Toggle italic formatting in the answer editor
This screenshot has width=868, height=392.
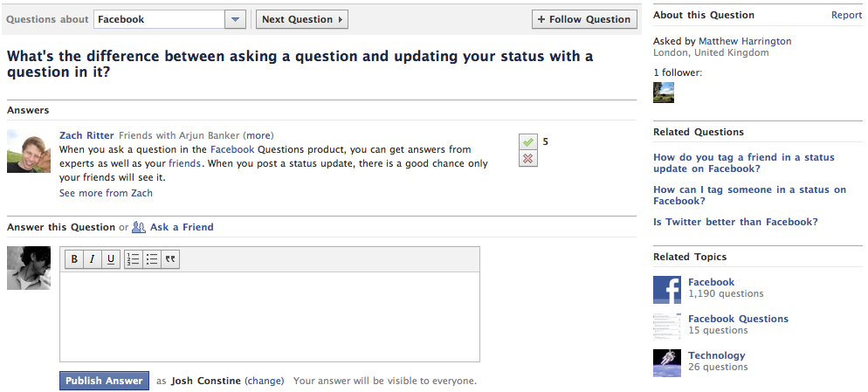93,259
